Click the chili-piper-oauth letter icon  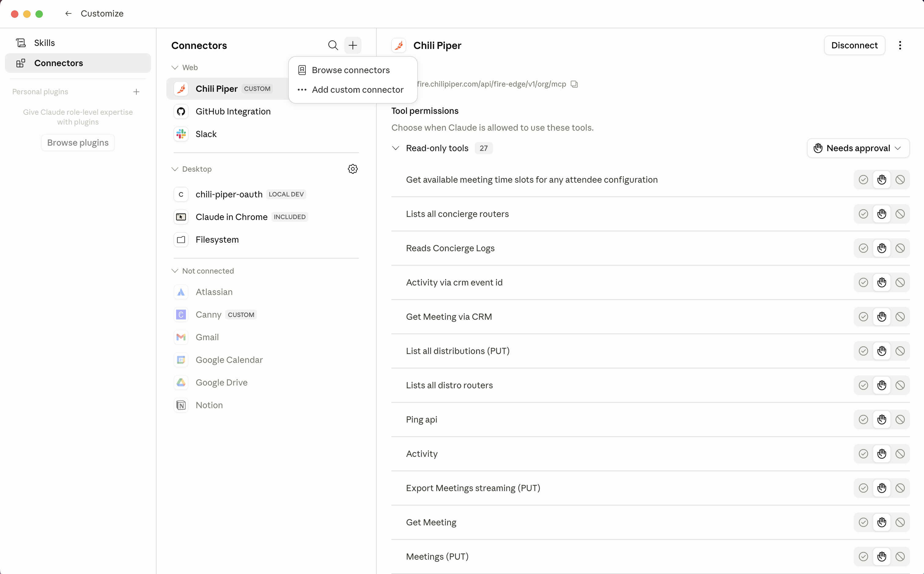point(181,194)
